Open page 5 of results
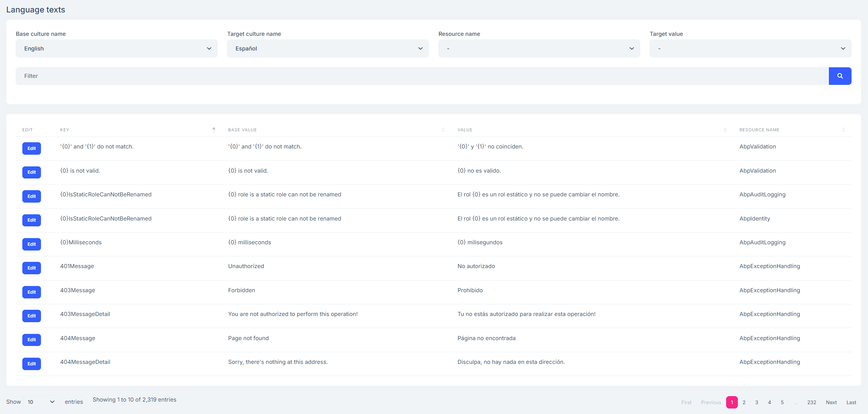 tap(782, 402)
